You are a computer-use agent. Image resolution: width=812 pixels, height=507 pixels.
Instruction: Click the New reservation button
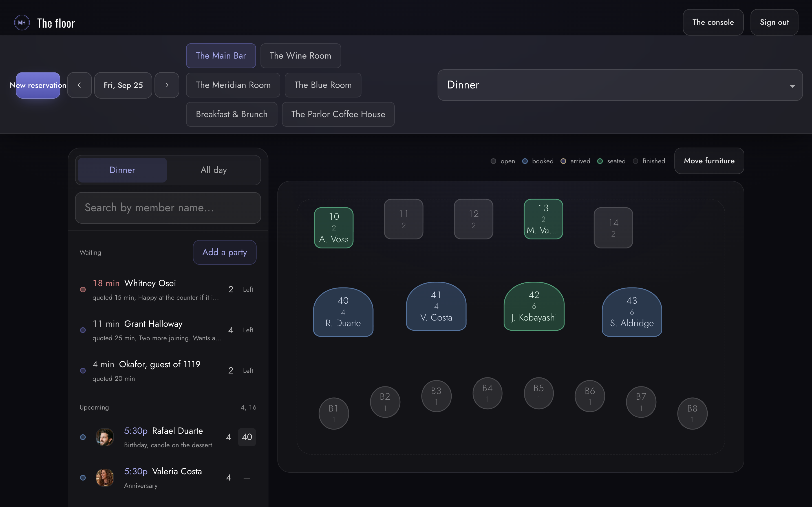(38, 85)
